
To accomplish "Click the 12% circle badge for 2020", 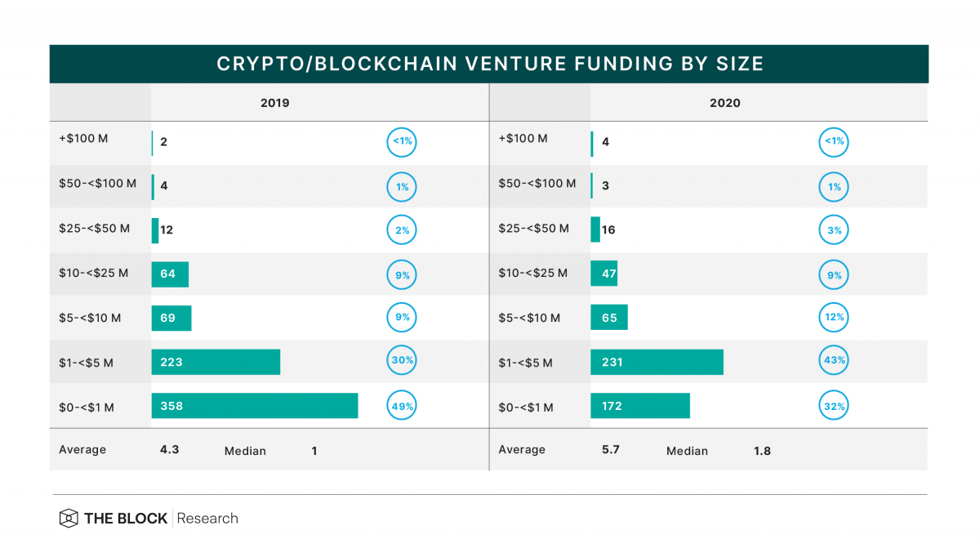I will click(834, 318).
